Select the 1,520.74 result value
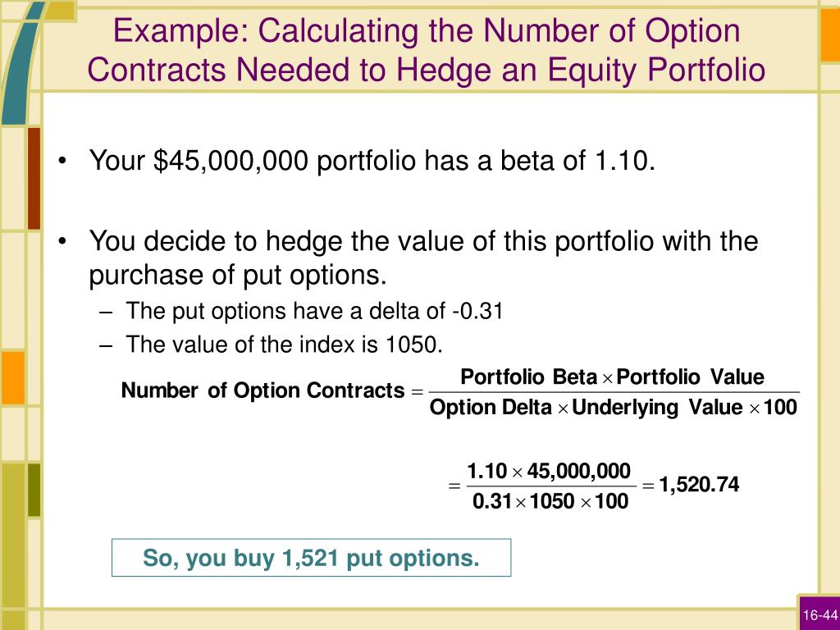The image size is (840, 630). (699, 485)
